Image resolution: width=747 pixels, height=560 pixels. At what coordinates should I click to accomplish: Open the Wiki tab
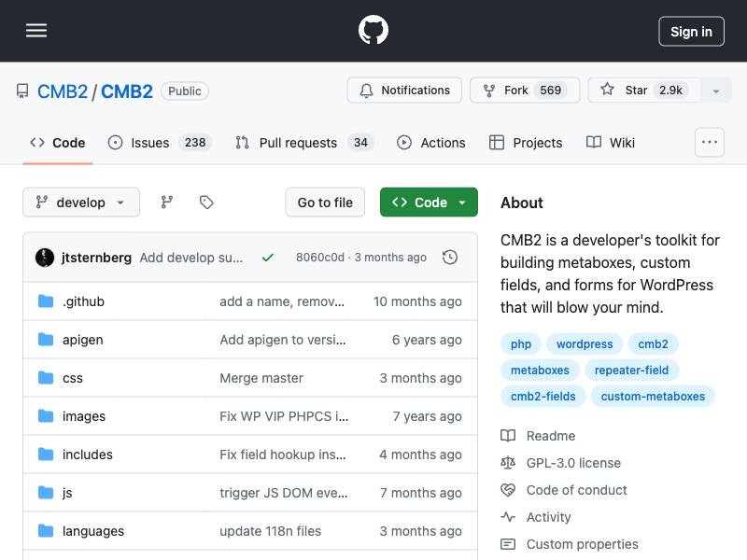[x=611, y=143]
